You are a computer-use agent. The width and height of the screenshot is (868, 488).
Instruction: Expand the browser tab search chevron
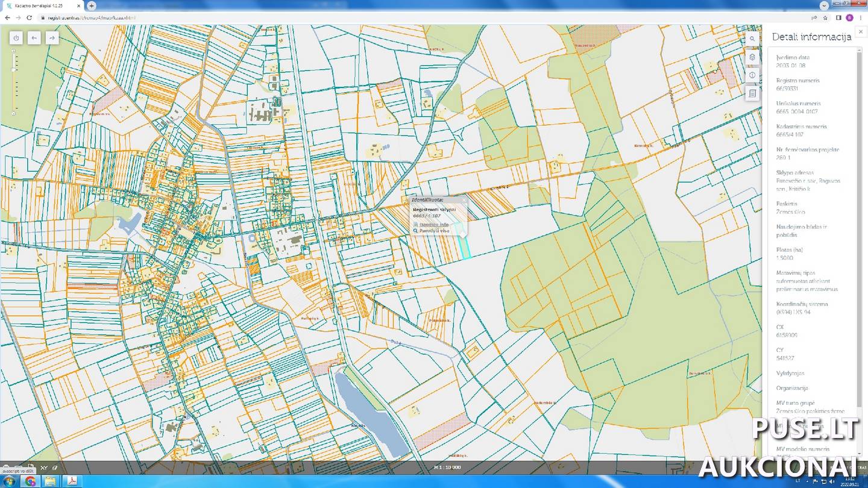pyautogui.click(x=824, y=5)
